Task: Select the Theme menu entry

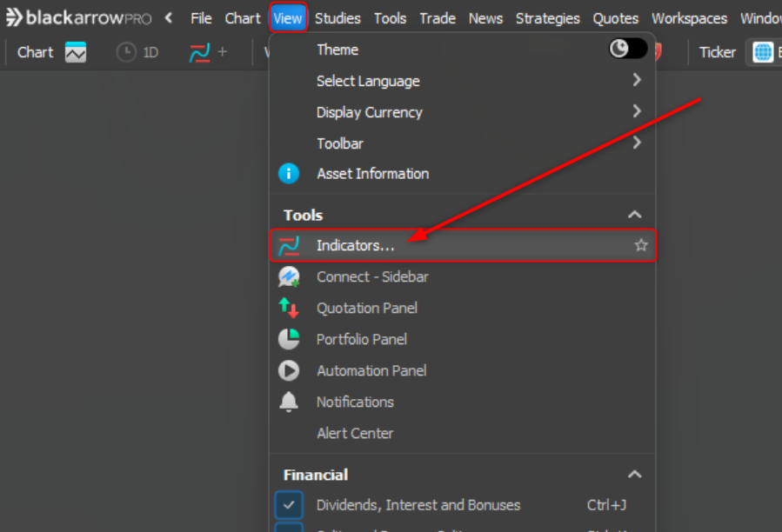Action: point(462,50)
